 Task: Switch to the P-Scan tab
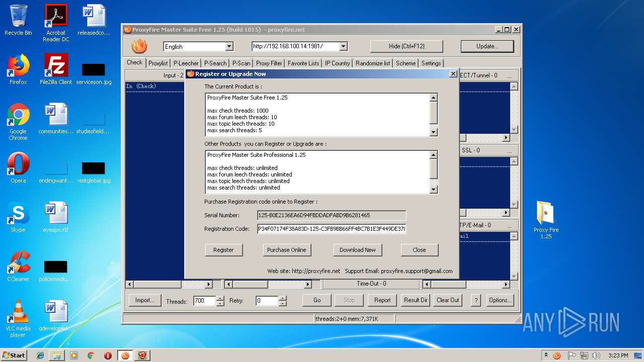[241, 63]
